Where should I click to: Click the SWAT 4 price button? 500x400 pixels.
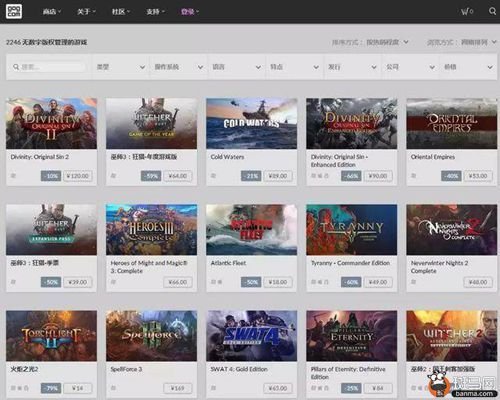(278, 388)
